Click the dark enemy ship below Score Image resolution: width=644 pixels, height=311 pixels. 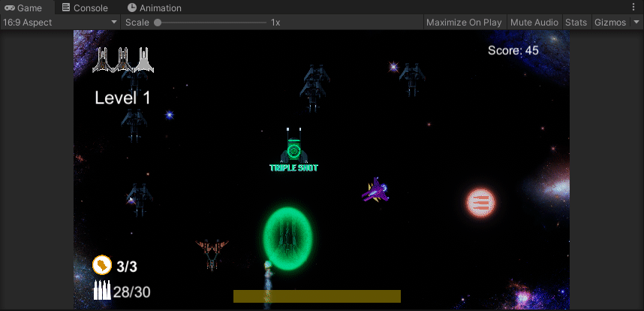pyautogui.click(x=412, y=80)
